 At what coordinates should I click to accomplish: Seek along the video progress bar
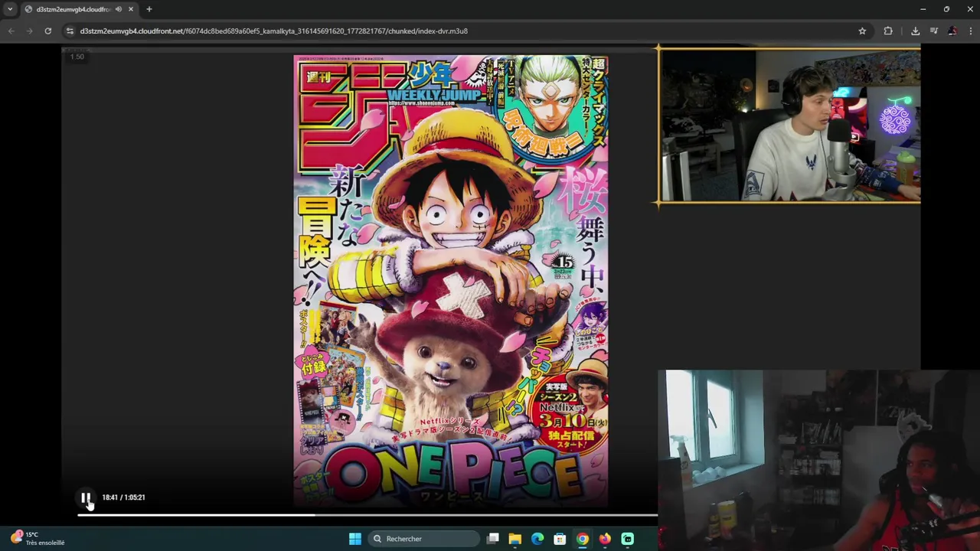coord(367,515)
